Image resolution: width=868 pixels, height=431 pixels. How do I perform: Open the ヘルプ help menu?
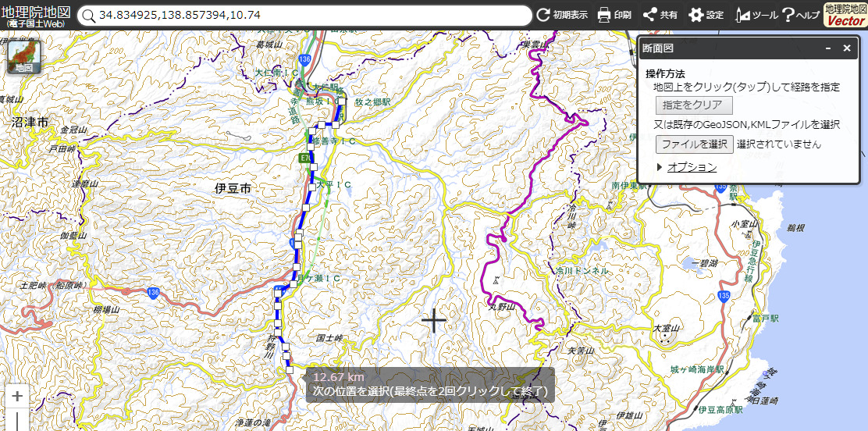[801, 15]
